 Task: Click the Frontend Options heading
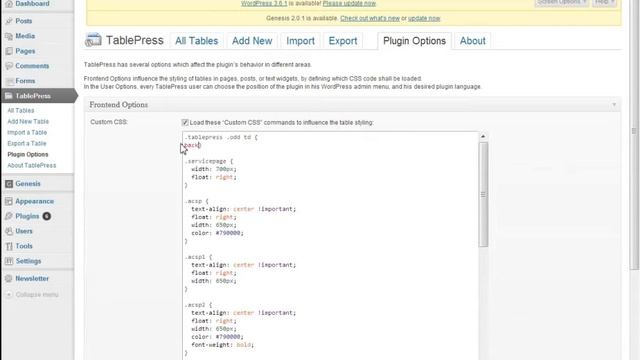pyautogui.click(x=119, y=105)
